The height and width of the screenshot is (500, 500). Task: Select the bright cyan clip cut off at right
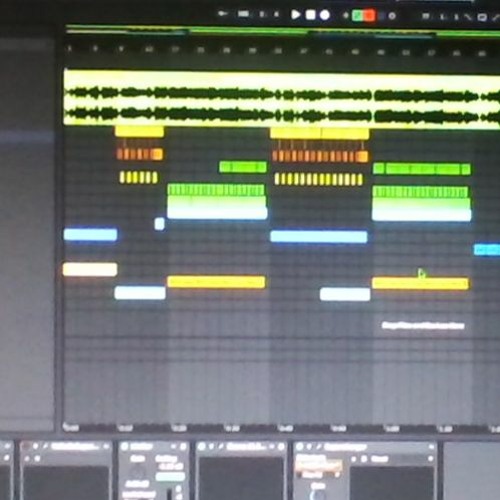click(487, 250)
